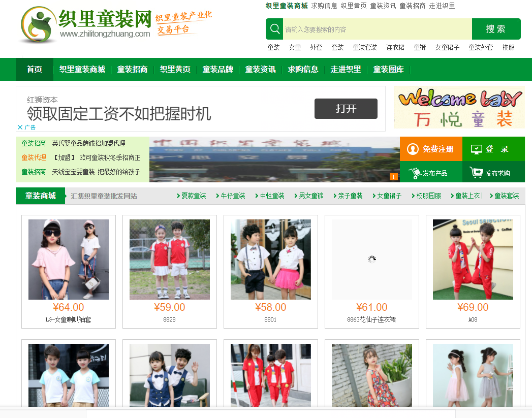Click price ¥64.00
The height and width of the screenshot is (418, 532).
(x=68, y=307)
